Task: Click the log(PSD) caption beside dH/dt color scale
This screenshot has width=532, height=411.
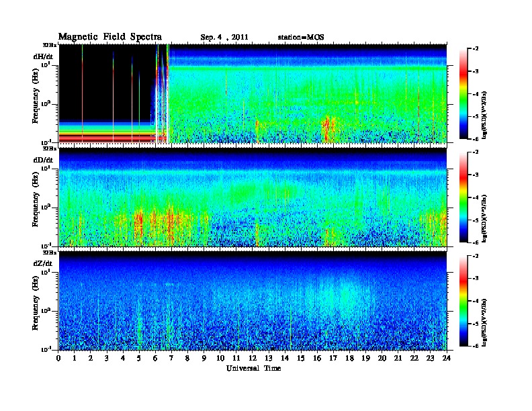Action: [484, 115]
